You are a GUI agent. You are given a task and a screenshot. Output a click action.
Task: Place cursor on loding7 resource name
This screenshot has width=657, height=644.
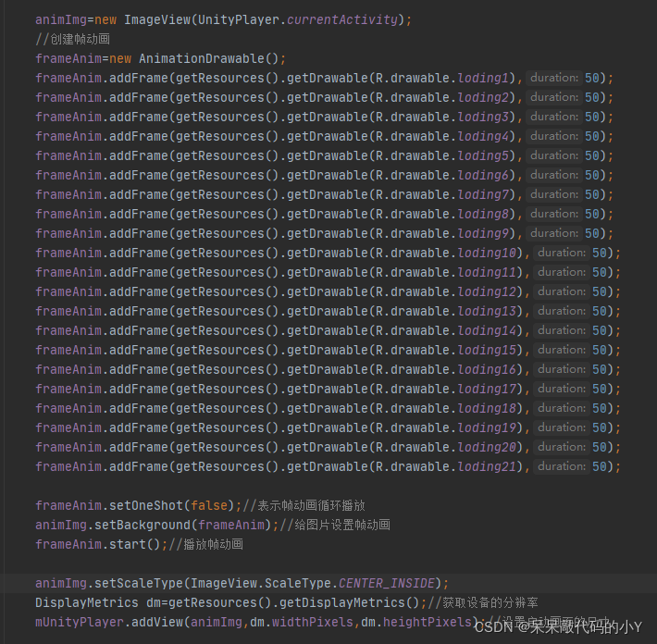point(483,195)
